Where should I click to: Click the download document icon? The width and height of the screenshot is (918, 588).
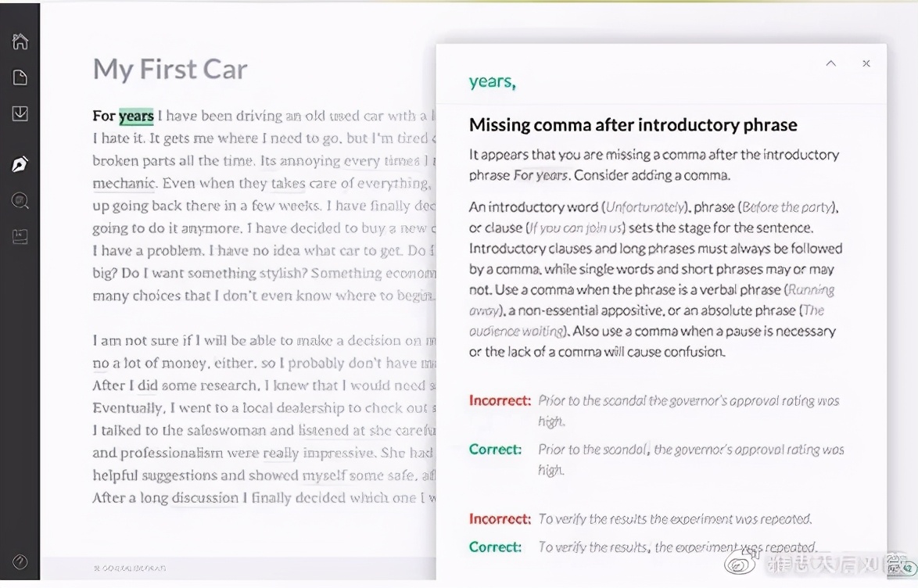(20, 113)
